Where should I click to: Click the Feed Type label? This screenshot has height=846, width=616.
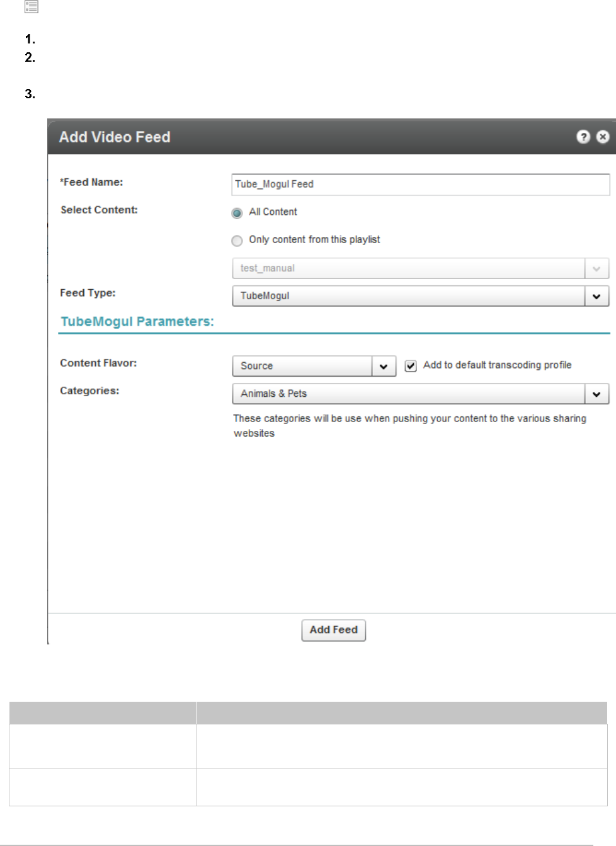coord(88,293)
